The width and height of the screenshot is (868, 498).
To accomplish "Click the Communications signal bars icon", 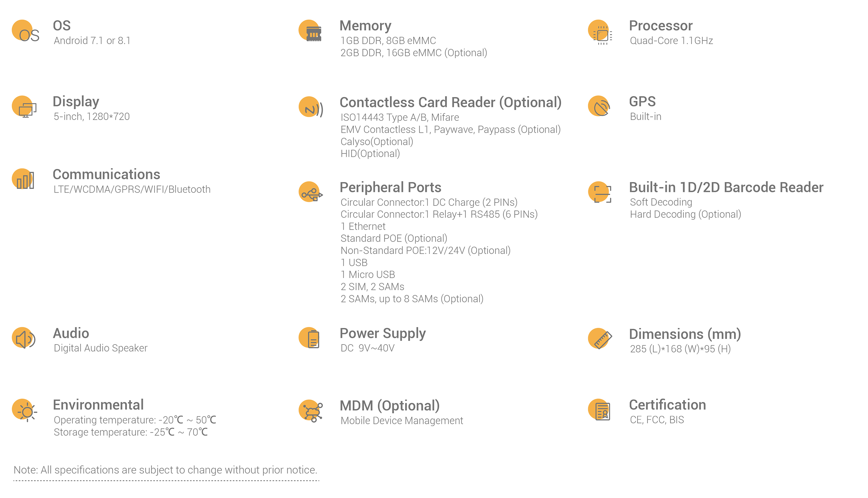I will point(23,179).
